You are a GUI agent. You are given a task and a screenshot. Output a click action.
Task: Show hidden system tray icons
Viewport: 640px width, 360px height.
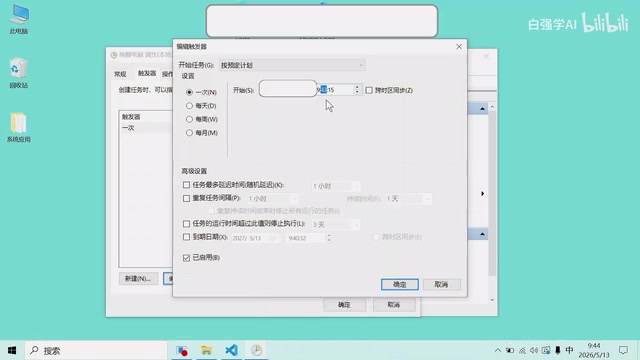498,351
